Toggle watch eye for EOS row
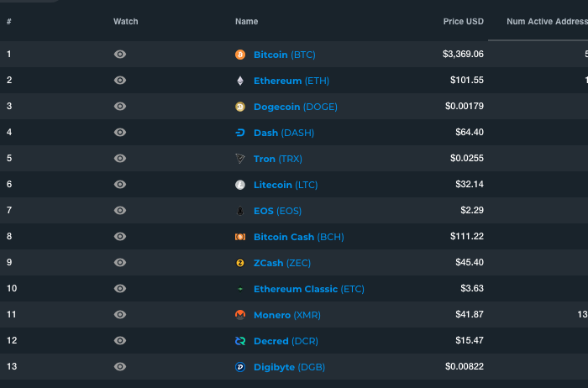Image resolution: width=588 pixels, height=388 pixels. [x=120, y=210]
